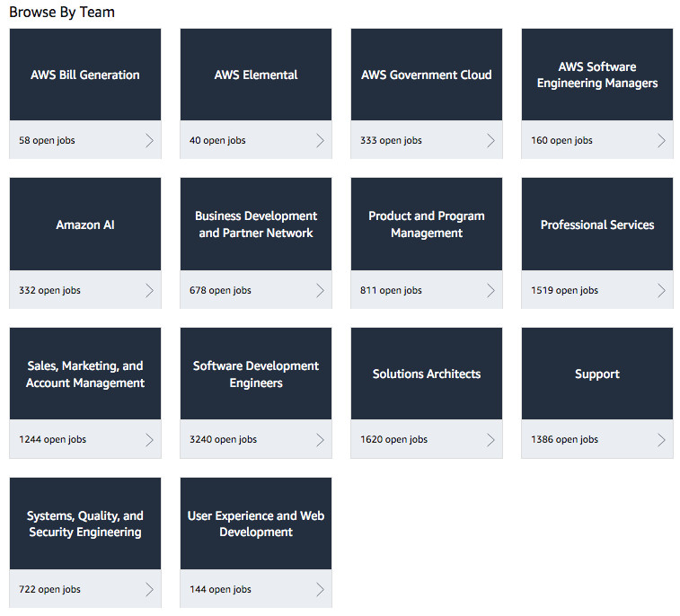Click the arrow next to 1244 open jobs

[x=150, y=440]
